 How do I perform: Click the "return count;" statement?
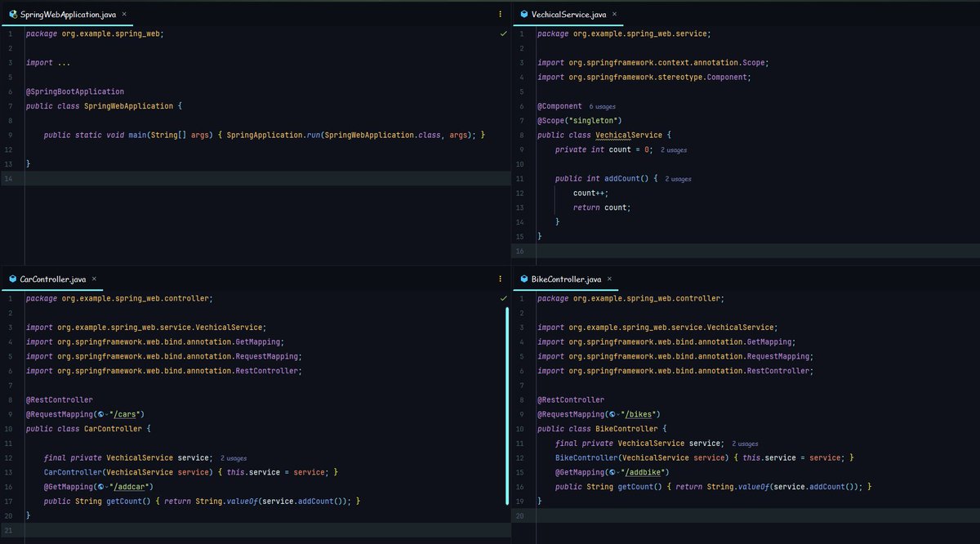[602, 207]
